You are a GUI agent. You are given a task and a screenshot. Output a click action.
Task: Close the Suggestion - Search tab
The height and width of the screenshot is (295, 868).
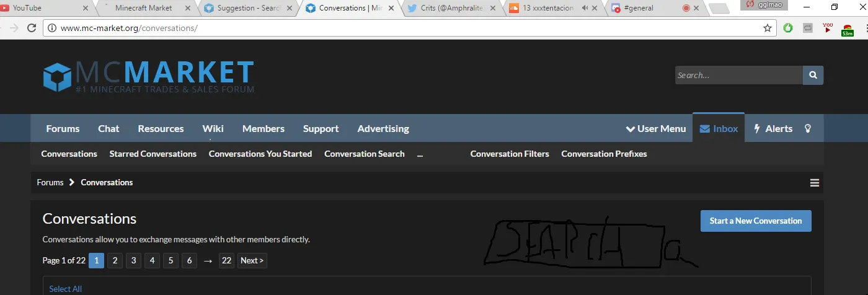click(291, 9)
